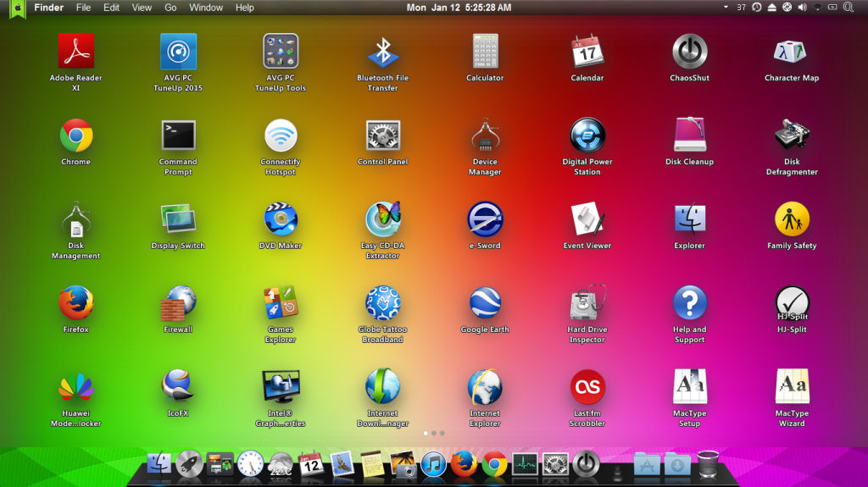868x487 pixels.
Task: Open Internet Explorer
Action: (485, 387)
